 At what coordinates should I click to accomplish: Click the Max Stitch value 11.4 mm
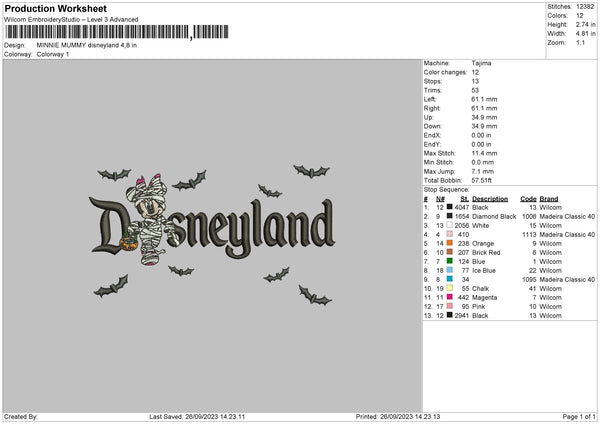click(484, 153)
